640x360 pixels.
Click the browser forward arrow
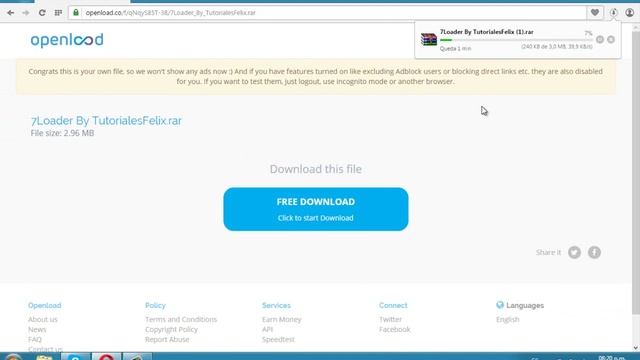pos(26,13)
